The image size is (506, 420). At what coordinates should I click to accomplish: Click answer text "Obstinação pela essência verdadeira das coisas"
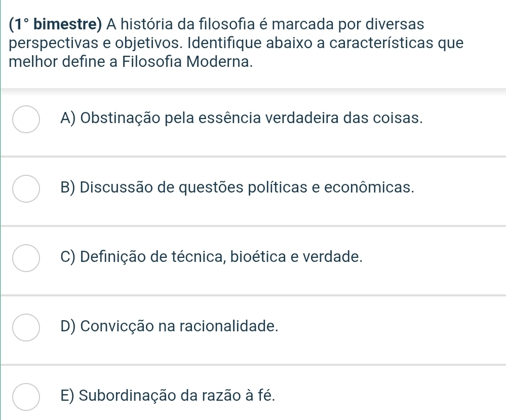point(252,118)
